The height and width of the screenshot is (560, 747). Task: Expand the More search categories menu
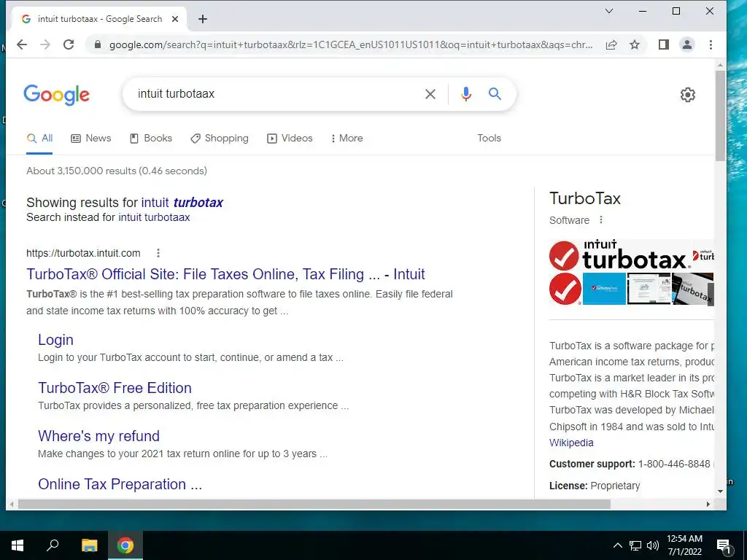click(347, 138)
